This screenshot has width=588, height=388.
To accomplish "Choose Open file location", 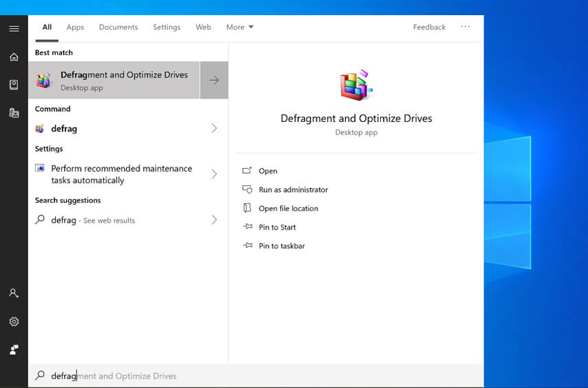I will click(x=288, y=208).
